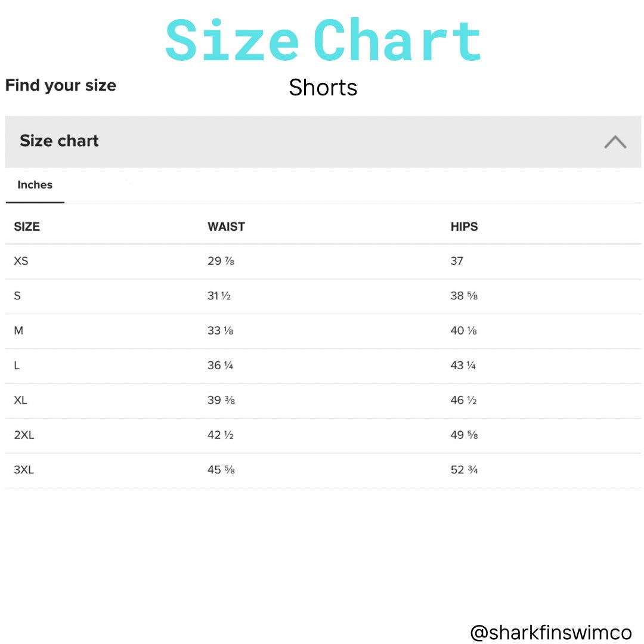Select the L size row
Screen dimensions: 644x644
coord(17,366)
